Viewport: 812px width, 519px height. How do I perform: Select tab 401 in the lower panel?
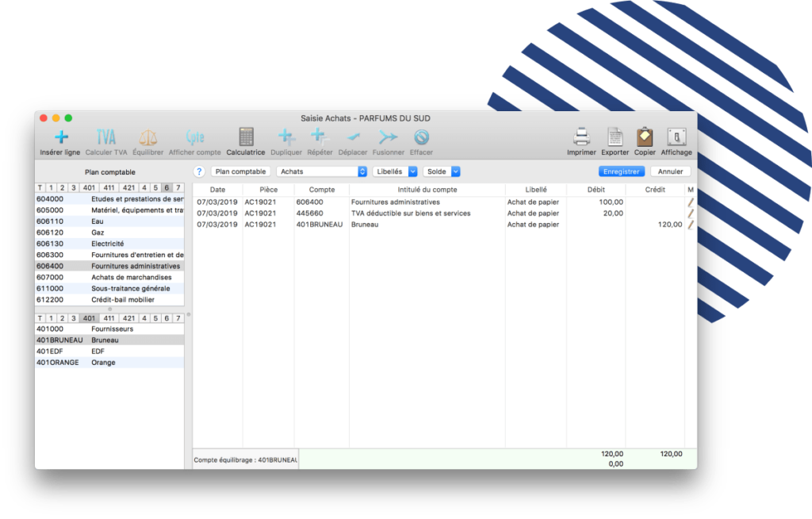[x=88, y=317]
